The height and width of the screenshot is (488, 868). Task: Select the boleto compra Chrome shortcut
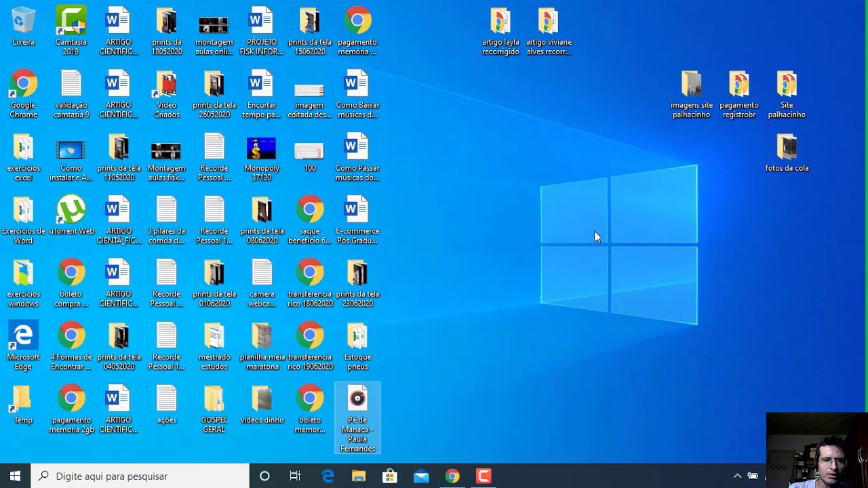(71, 283)
